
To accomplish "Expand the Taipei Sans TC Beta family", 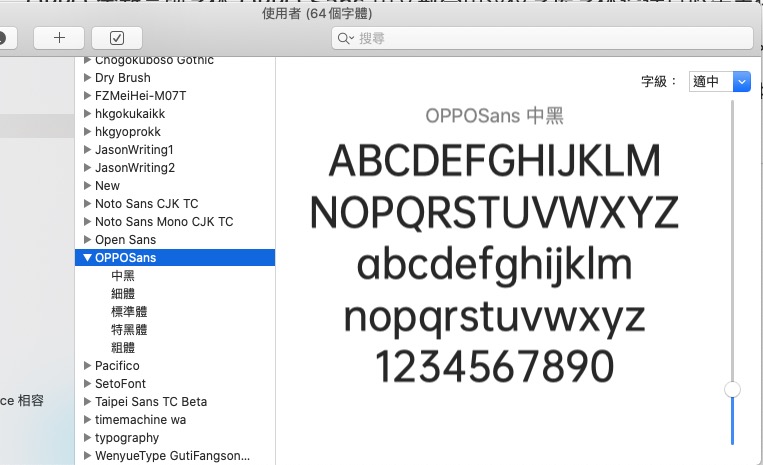I will [x=88, y=401].
